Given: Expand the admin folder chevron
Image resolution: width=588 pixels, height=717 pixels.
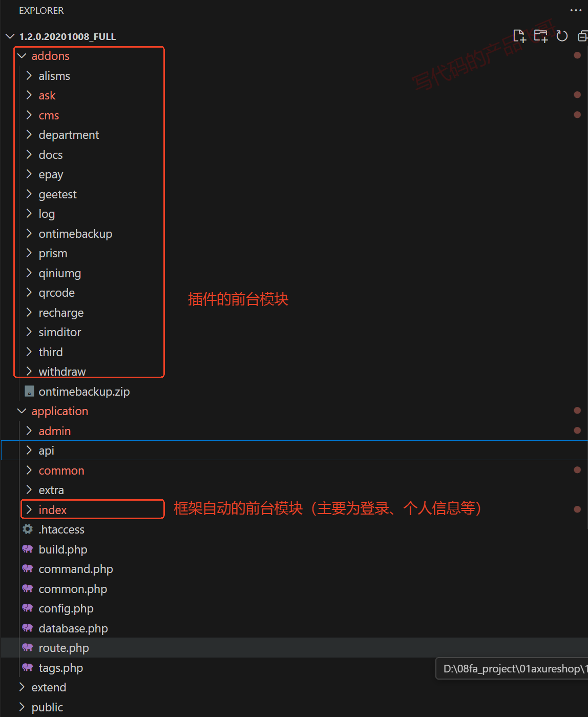Looking at the screenshot, I should point(29,431).
